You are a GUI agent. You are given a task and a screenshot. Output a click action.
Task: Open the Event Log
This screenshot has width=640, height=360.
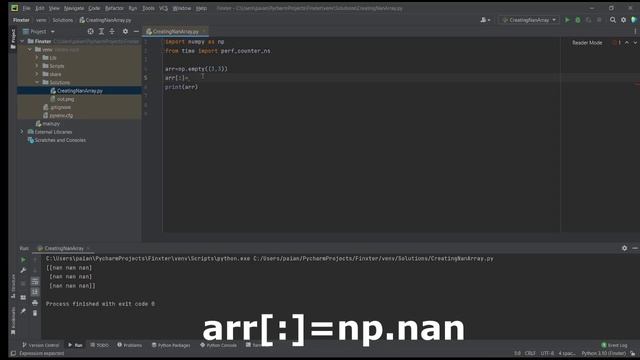click(614, 345)
